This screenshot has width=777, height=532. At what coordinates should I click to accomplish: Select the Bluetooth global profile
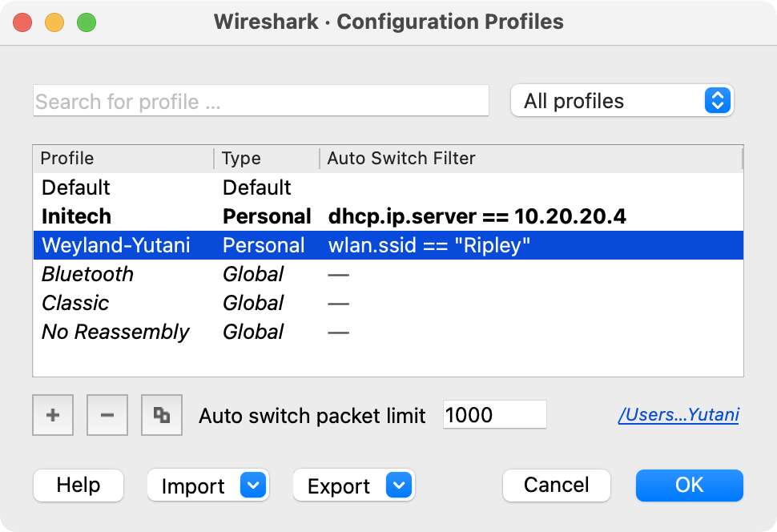120,274
